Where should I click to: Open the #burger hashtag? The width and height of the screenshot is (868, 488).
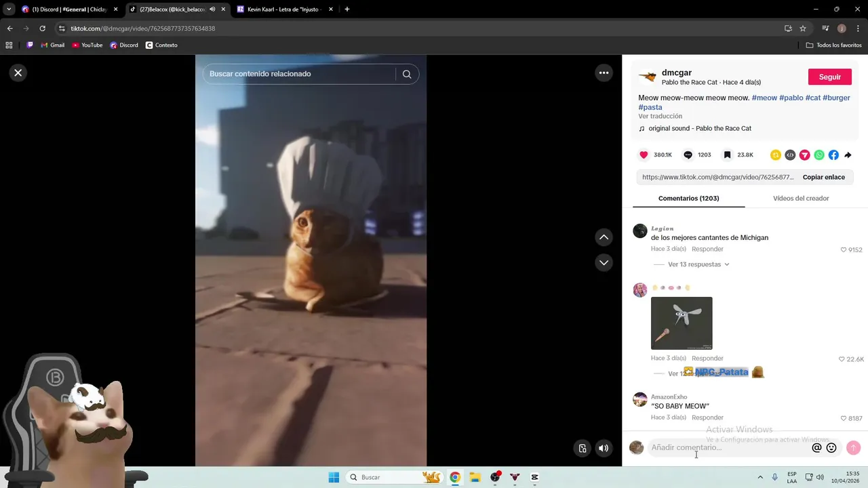coord(836,98)
